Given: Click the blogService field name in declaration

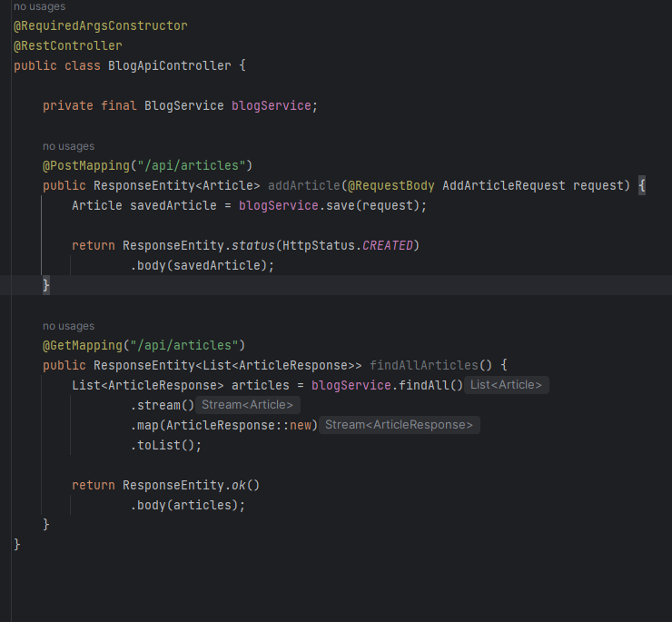Looking at the screenshot, I should coord(272,105).
